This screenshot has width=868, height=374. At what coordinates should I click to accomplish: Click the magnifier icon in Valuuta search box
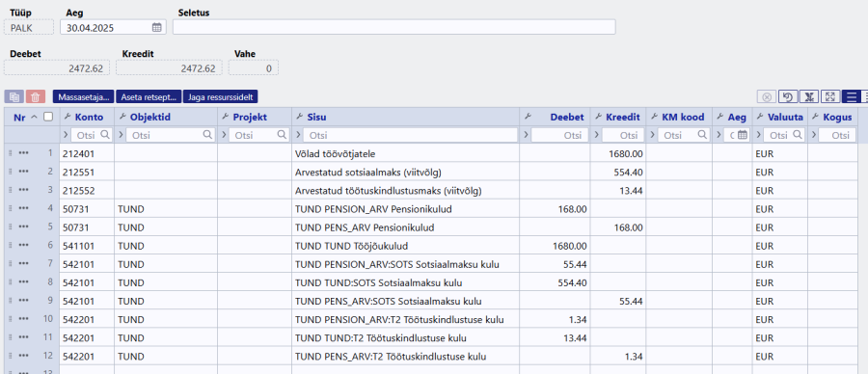pos(798,134)
